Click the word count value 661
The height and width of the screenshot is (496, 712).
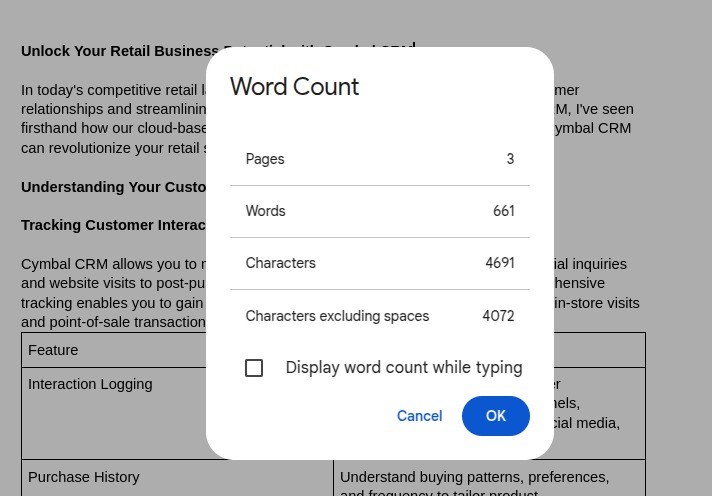coord(503,211)
